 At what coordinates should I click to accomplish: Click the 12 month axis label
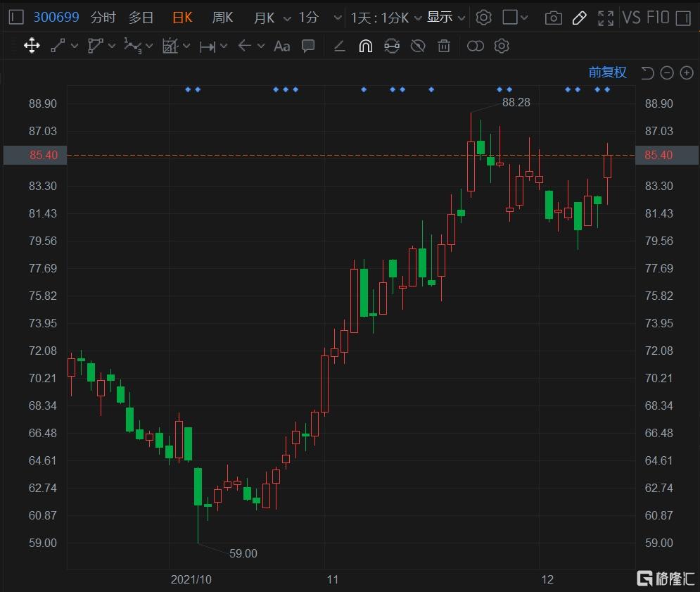point(547,579)
